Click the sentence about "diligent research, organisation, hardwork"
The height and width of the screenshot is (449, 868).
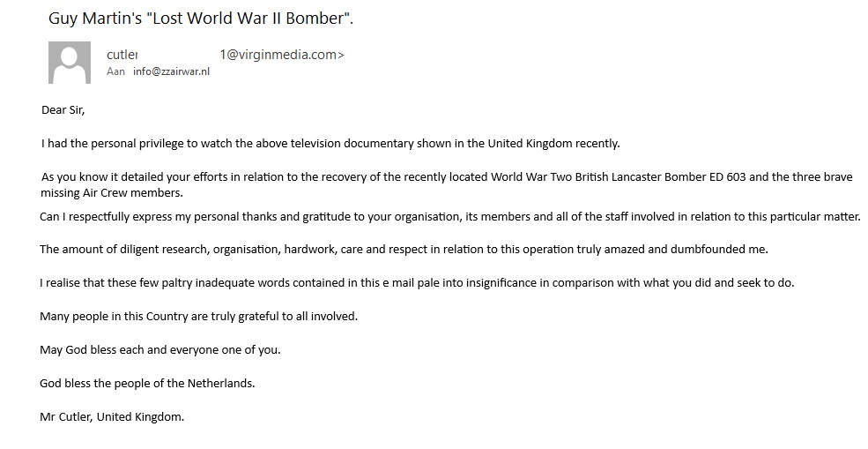[404, 249]
